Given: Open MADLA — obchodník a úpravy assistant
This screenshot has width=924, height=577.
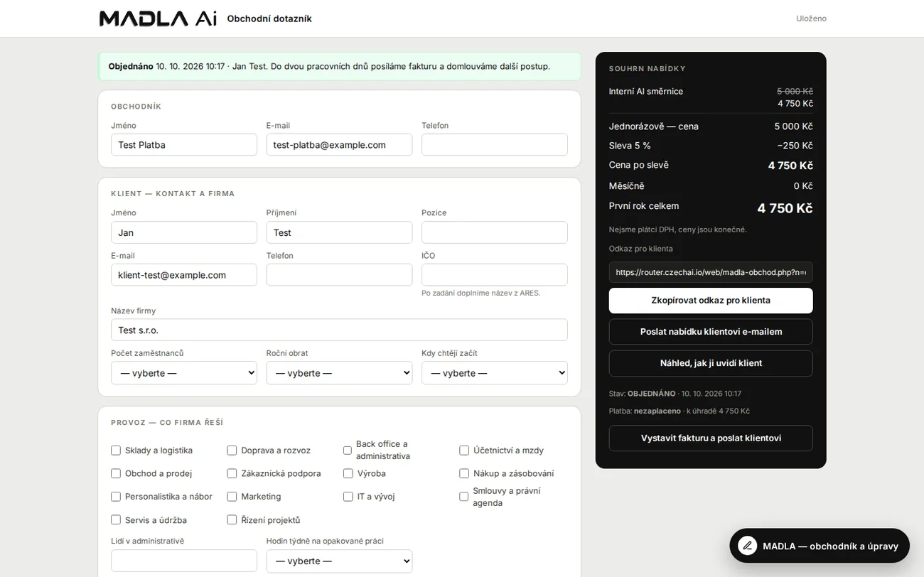Looking at the screenshot, I should [x=820, y=546].
